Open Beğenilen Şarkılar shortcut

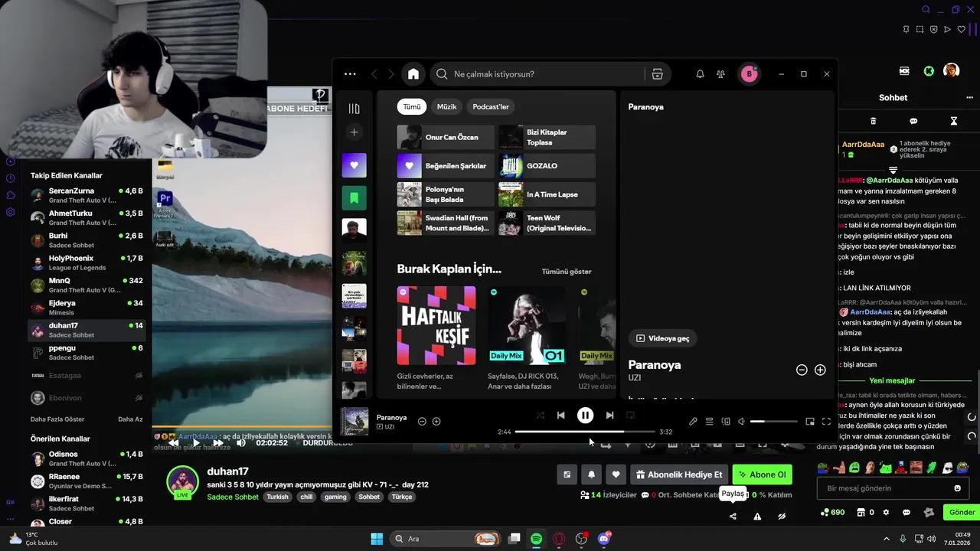click(x=446, y=165)
